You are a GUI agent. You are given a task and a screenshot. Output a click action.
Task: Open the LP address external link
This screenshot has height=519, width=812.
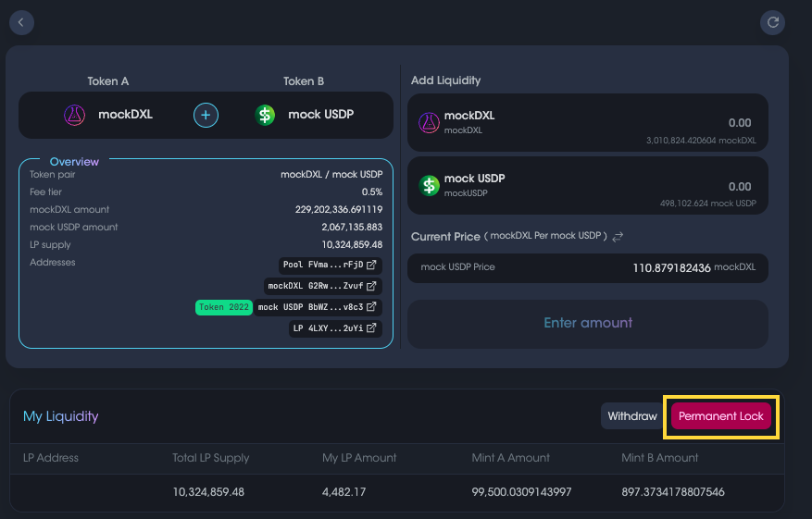pyautogui.click(x=371, y=328)
